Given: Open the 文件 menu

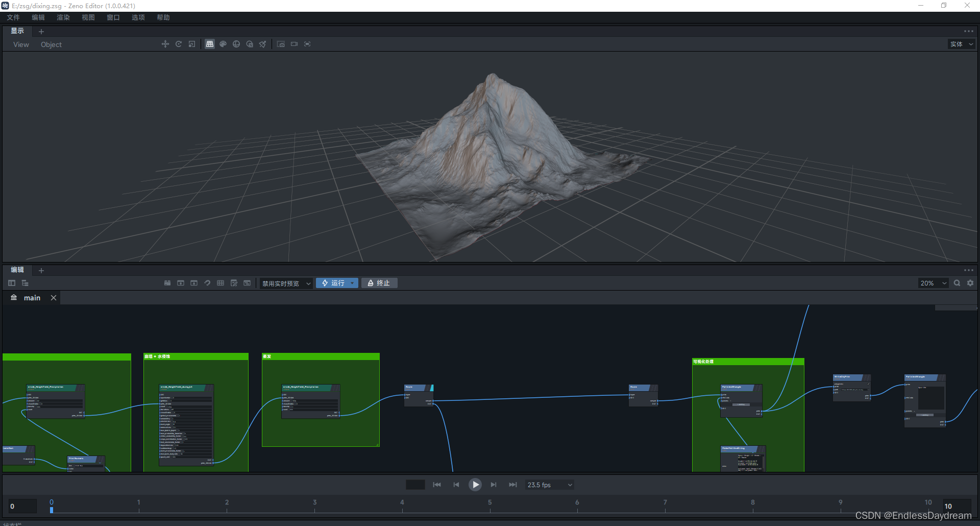Looking at the screenshot, I should click(x=13, y=17).
